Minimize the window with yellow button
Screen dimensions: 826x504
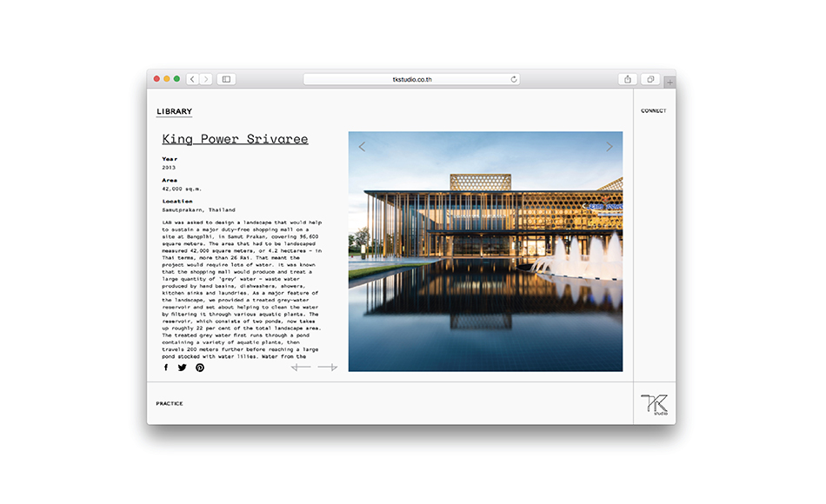166,79
